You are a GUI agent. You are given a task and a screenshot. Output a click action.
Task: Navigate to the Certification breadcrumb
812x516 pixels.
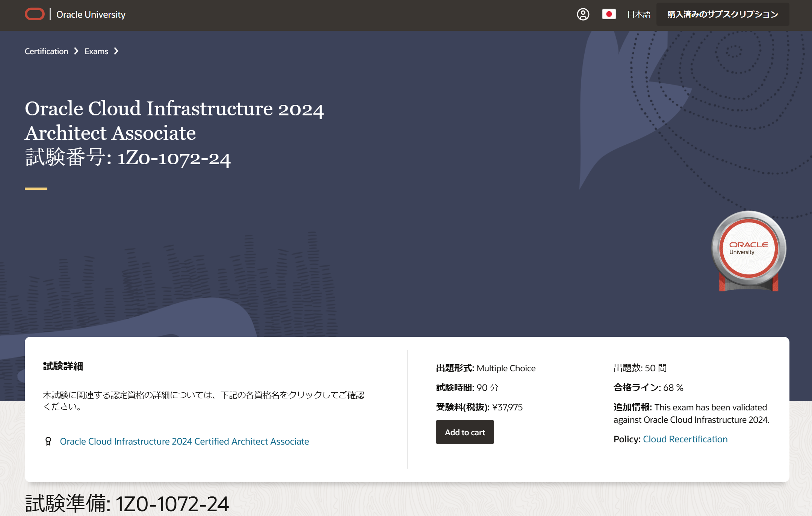click(46, 51)
